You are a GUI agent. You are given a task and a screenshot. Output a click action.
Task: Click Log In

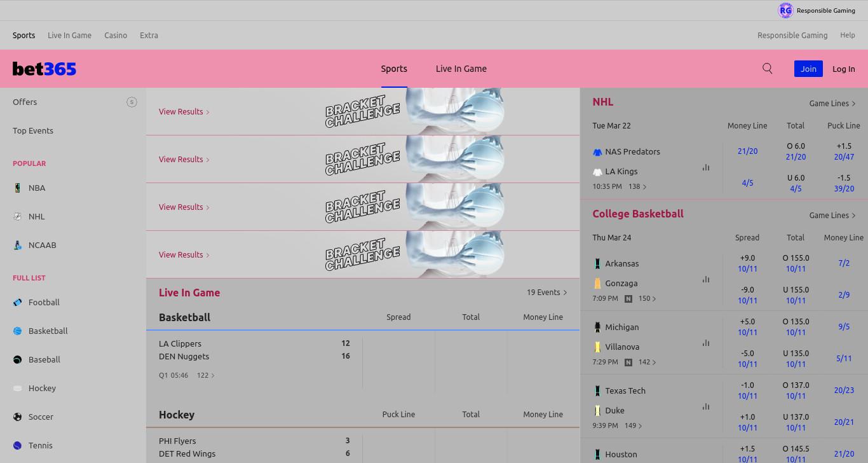tap(844, 69)
